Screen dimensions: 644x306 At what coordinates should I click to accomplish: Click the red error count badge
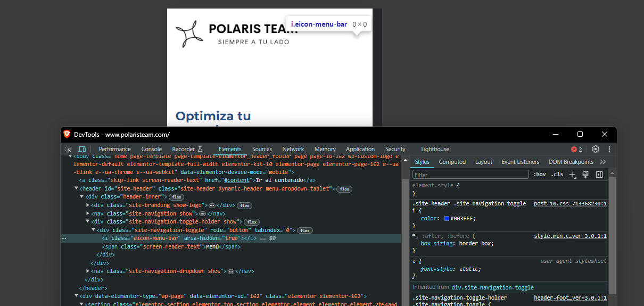(577, 149)
